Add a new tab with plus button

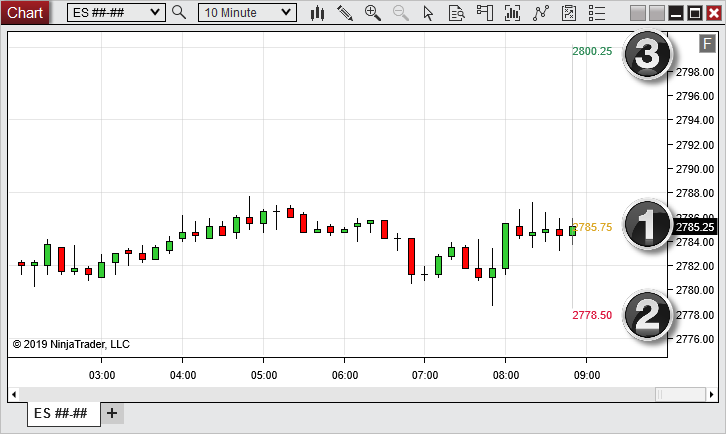[x=112, y=413]
